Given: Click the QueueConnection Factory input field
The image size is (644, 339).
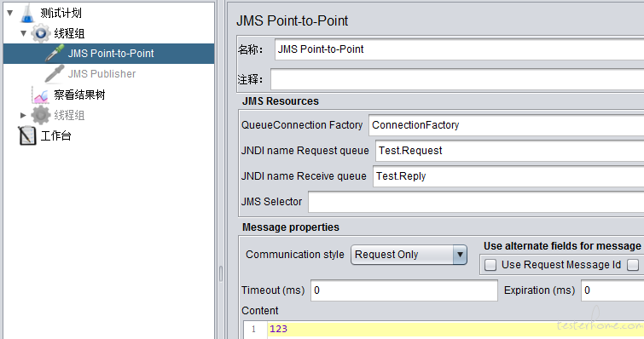Looking at the screenshot, I should point(506,125).
